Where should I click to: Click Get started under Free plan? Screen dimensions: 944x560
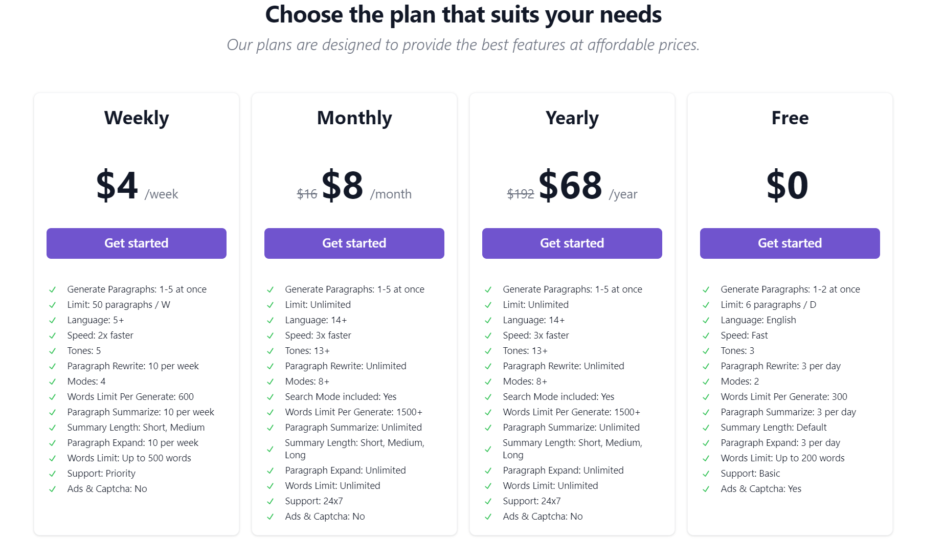coord(790,243)
